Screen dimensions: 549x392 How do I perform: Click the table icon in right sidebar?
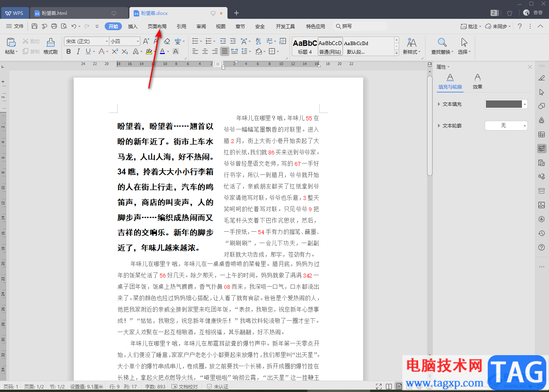pyautogui.click(x=542, y=134)
